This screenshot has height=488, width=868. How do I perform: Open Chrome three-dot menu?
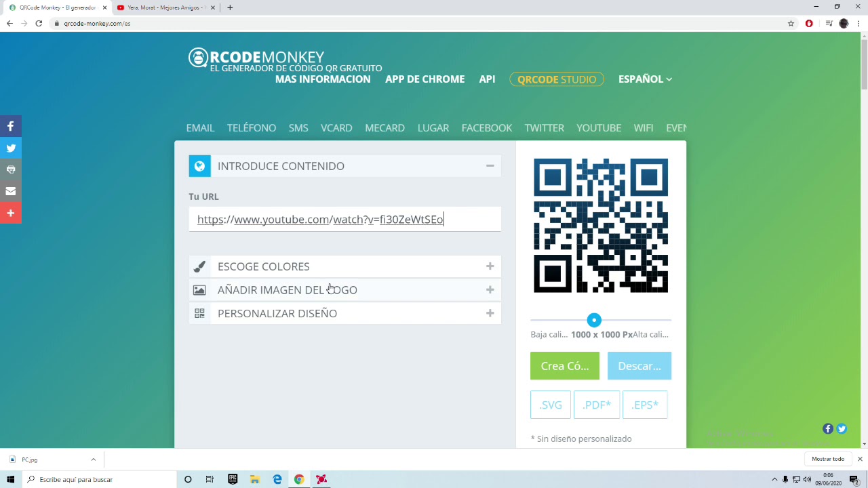click(859, 23)
